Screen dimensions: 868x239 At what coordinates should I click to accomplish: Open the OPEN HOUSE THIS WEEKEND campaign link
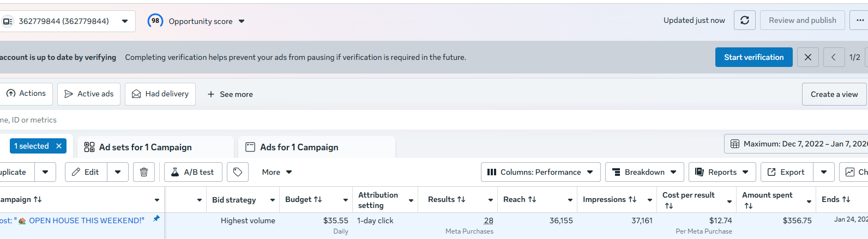(87, 220)
